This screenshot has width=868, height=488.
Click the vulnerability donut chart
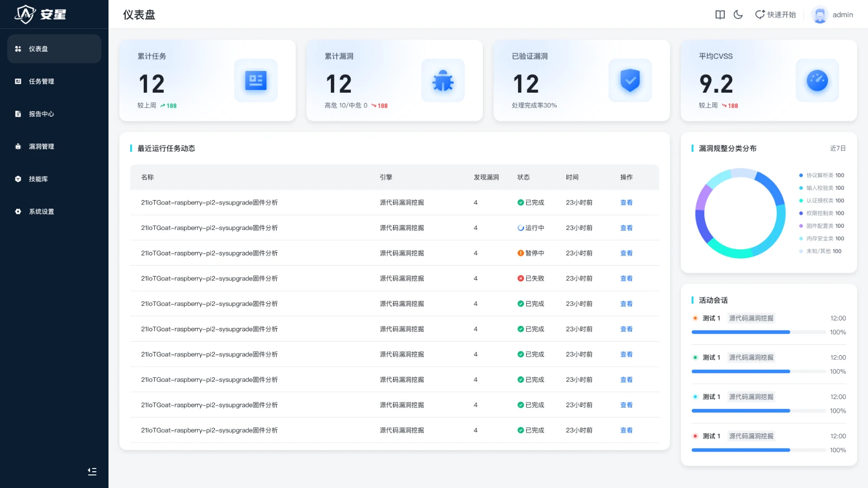pos(740,213)
